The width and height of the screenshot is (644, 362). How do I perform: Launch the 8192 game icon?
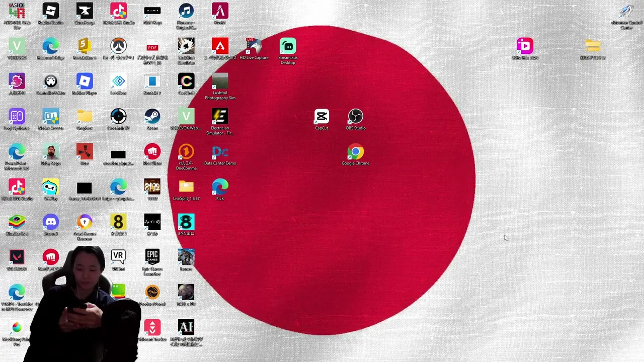(x=152, y=187)
